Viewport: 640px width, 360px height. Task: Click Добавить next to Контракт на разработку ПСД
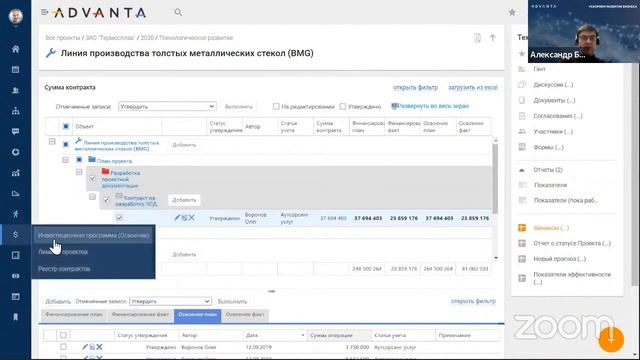(x=184, y=200)
